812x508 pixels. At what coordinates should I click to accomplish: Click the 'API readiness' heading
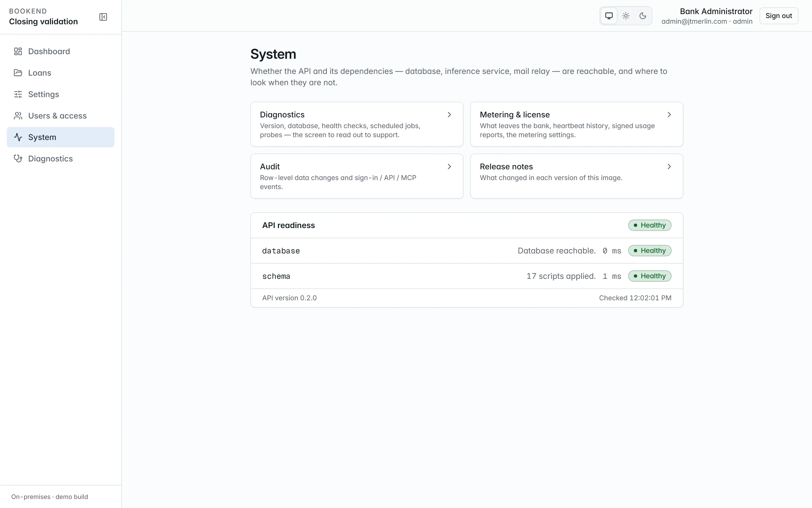(x=288, y=225)
